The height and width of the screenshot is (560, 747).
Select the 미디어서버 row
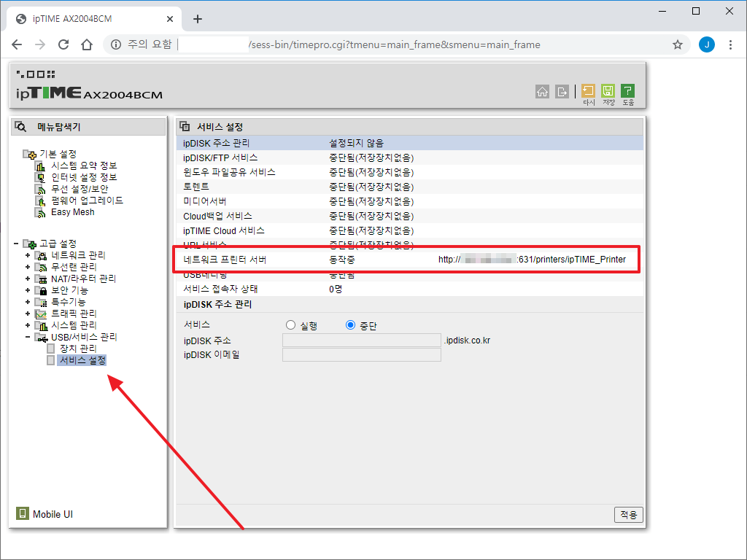pos(410,201)
